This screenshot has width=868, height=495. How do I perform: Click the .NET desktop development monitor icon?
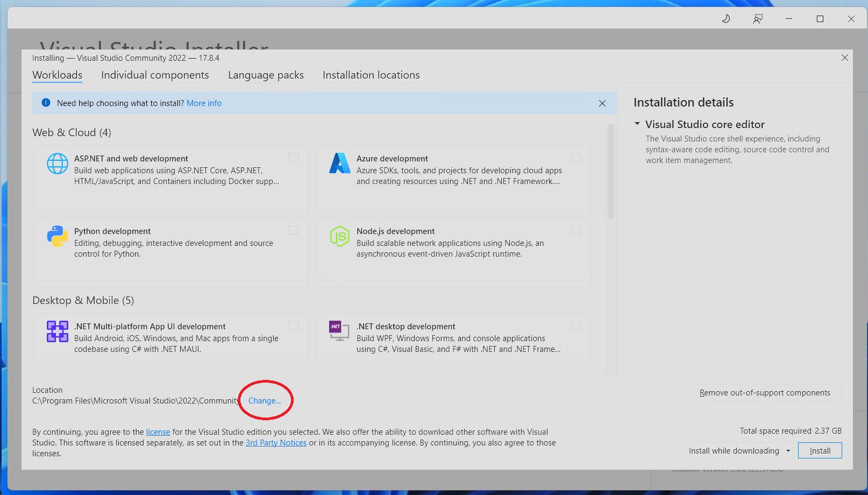coord(339,330)
